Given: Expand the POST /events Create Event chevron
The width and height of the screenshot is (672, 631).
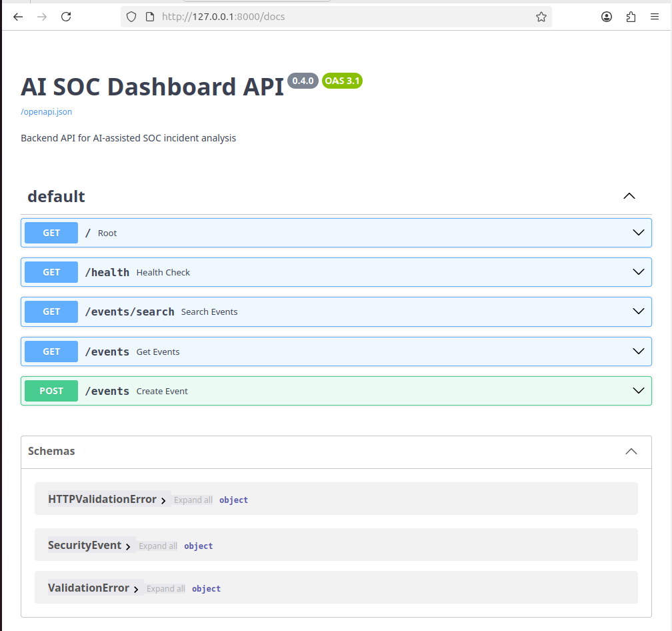Looking at the screenshot, I should 639,391.
